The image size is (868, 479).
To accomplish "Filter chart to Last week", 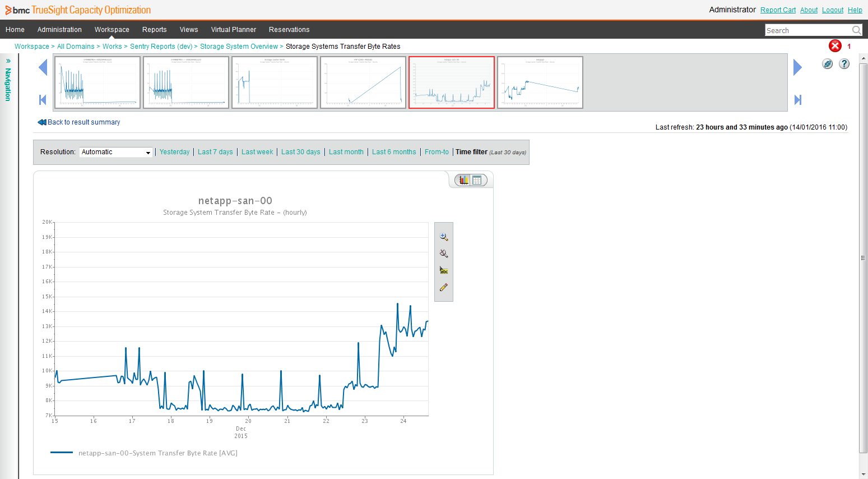I will tap(257, 152).
